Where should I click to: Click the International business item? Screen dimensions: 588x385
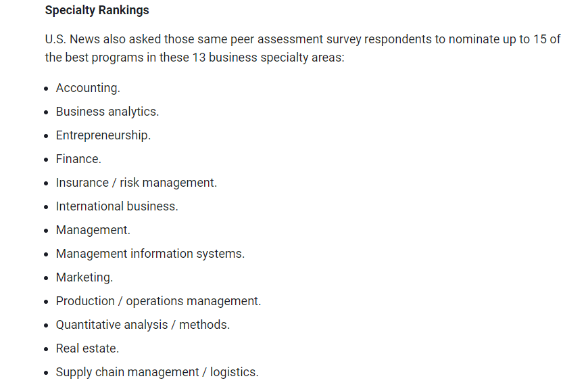click(x=117, y=206)
